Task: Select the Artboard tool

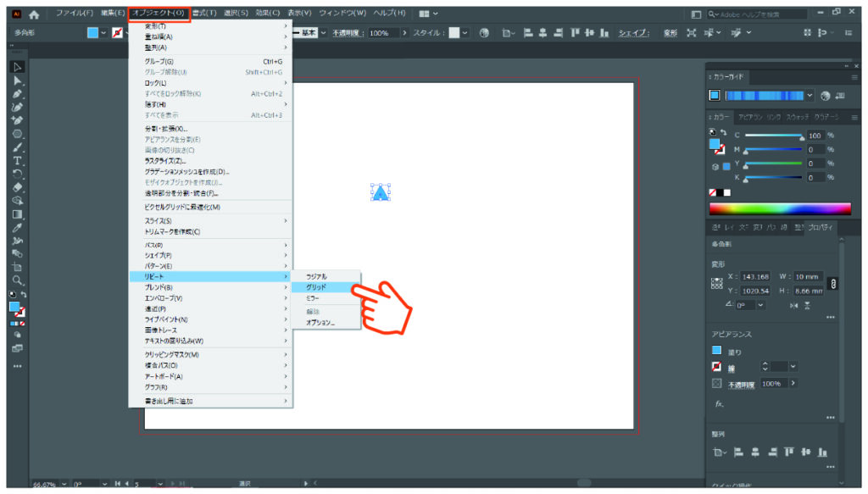Action: coord(17,267)
